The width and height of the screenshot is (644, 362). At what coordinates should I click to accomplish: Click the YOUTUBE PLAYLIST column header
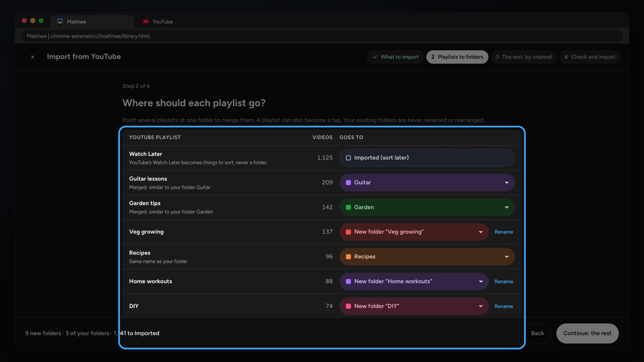[155, 138]
